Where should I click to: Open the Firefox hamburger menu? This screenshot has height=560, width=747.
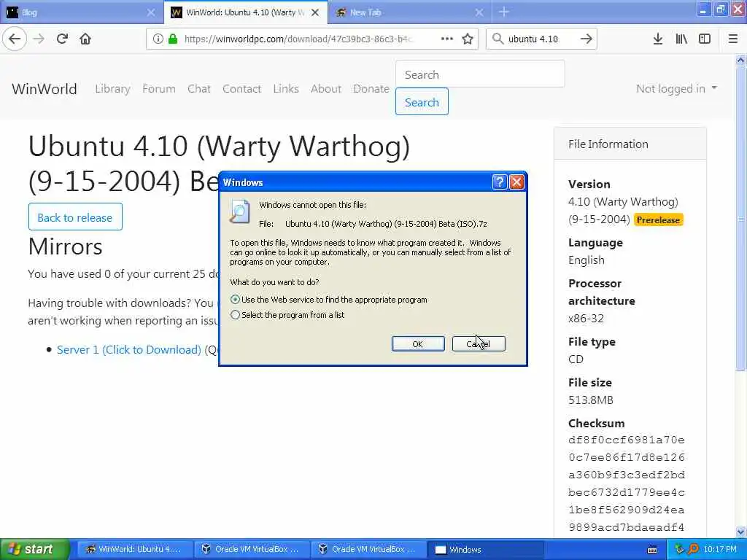(x=732, y=39)
